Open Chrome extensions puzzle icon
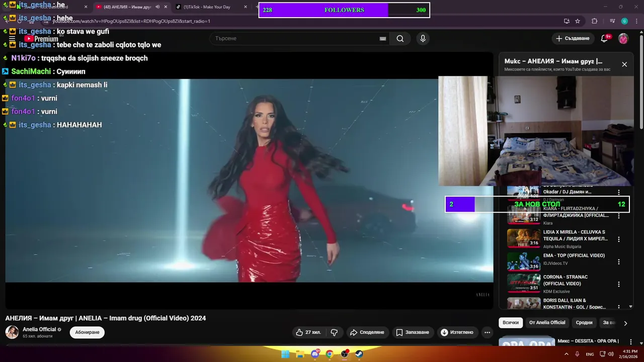 pos(594,21)
